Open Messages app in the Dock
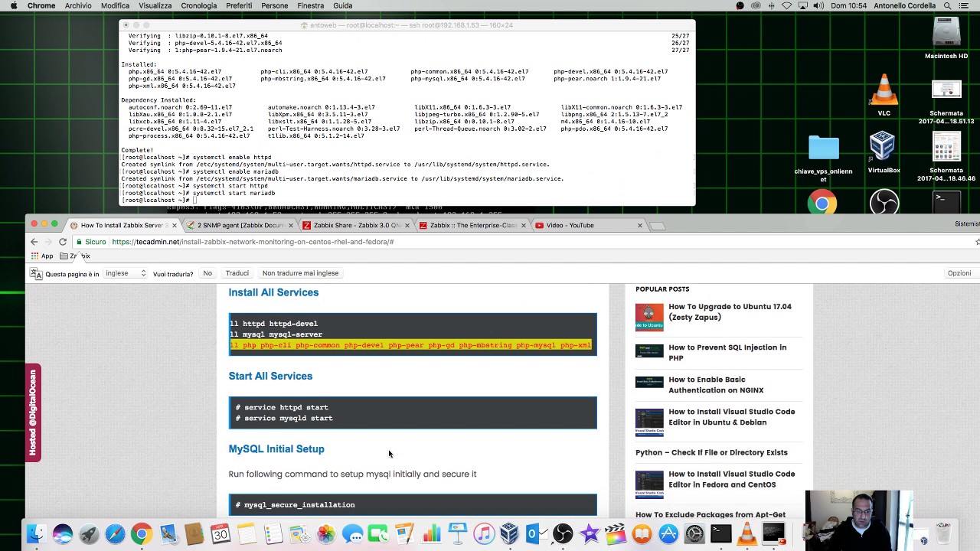 click(352, 534)
